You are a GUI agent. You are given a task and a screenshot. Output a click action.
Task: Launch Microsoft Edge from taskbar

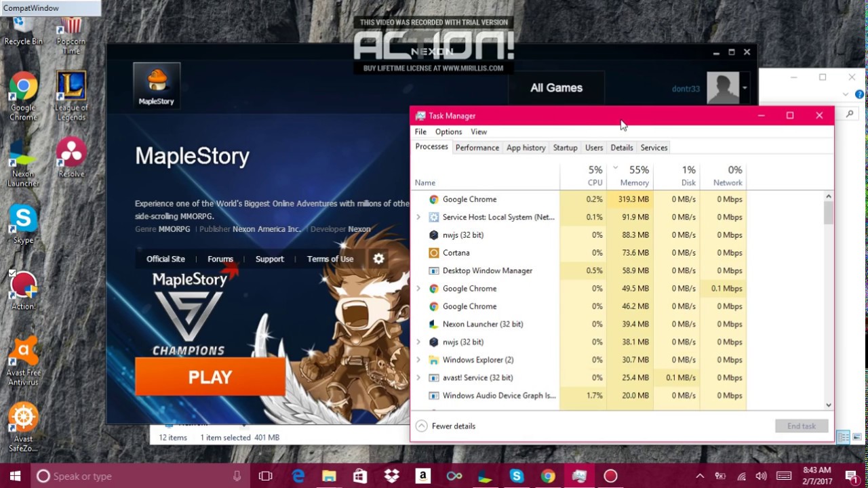tap(298, 476)
